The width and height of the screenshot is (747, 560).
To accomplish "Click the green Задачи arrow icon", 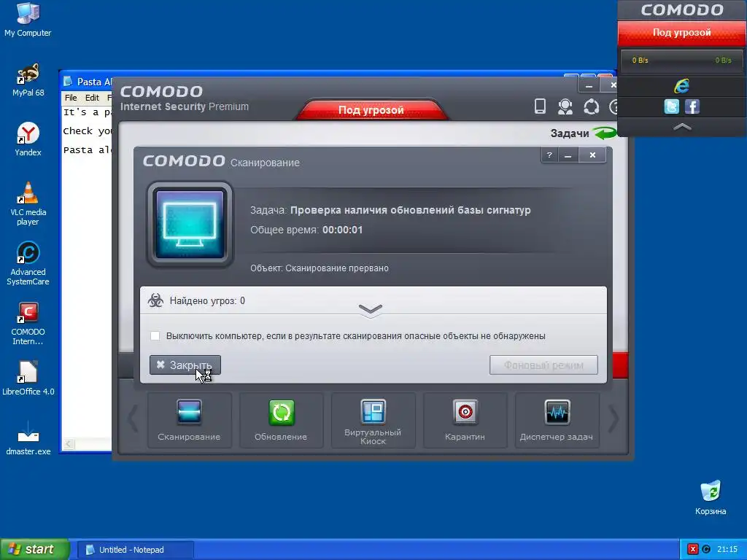I will point(605,133).
